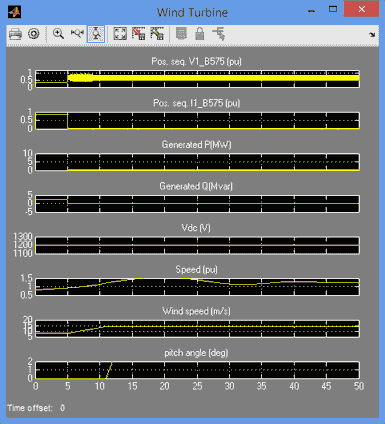This screenshot has width=385, height=424.
Task: Click the MATLAB icon in title bar
Action: coord(15,12)
